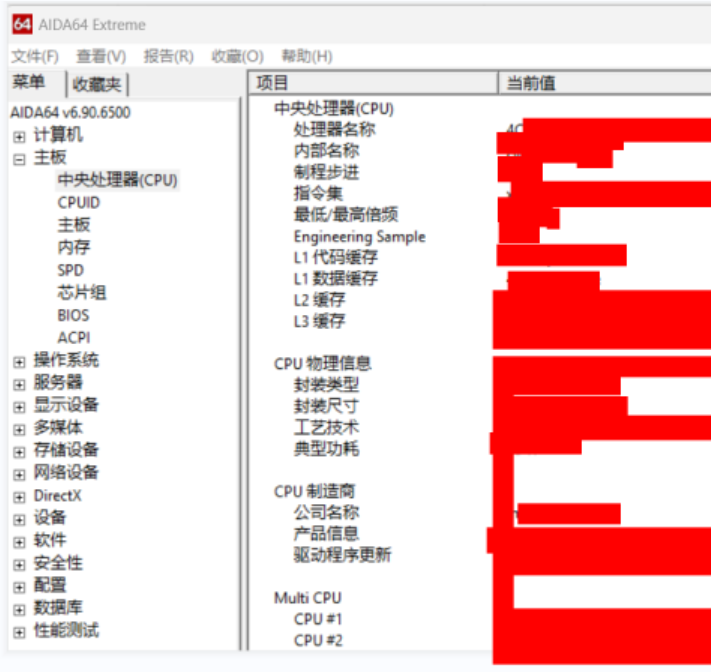
Task: Click the Multi CPU group heading
Action: pyautogui.click(x=308, y=598)
